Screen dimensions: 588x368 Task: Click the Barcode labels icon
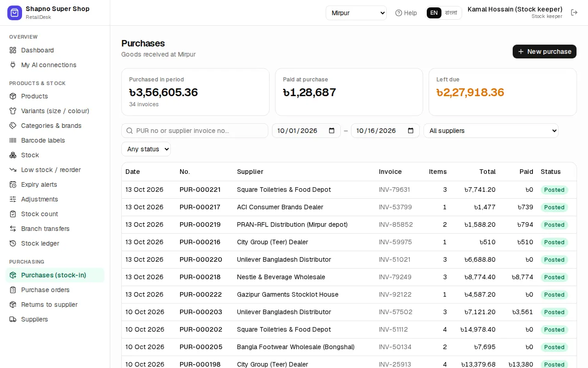[x=13, y=140]
